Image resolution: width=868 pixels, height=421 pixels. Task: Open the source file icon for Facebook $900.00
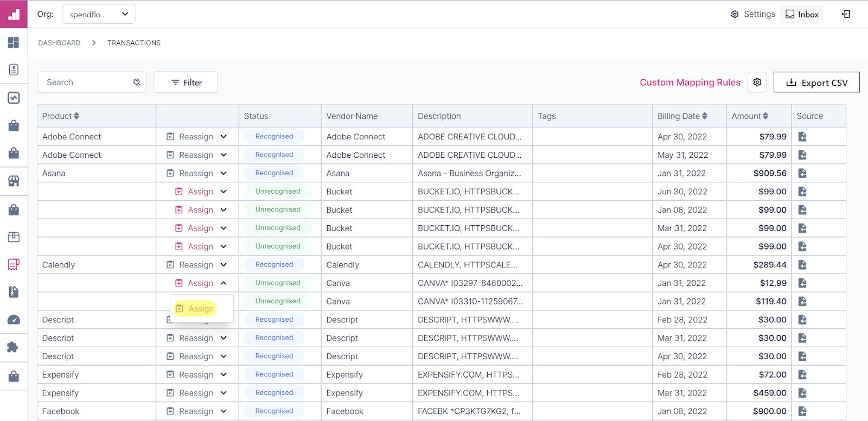click(802, 411)
